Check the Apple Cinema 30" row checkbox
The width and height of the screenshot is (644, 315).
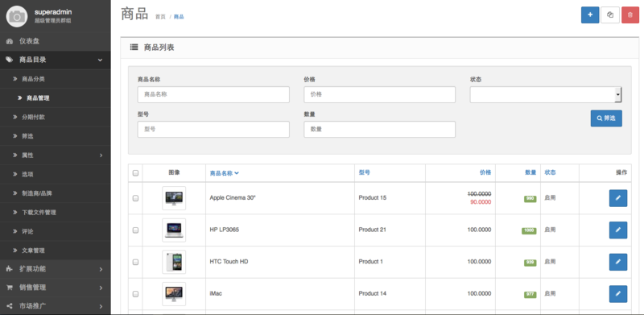click(135, 198)
